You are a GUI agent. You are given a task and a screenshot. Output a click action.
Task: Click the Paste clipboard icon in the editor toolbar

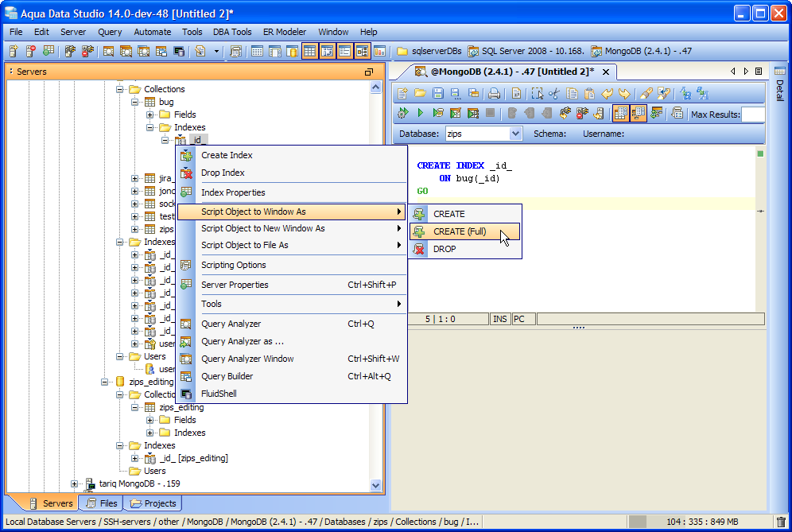coord(589,94)
